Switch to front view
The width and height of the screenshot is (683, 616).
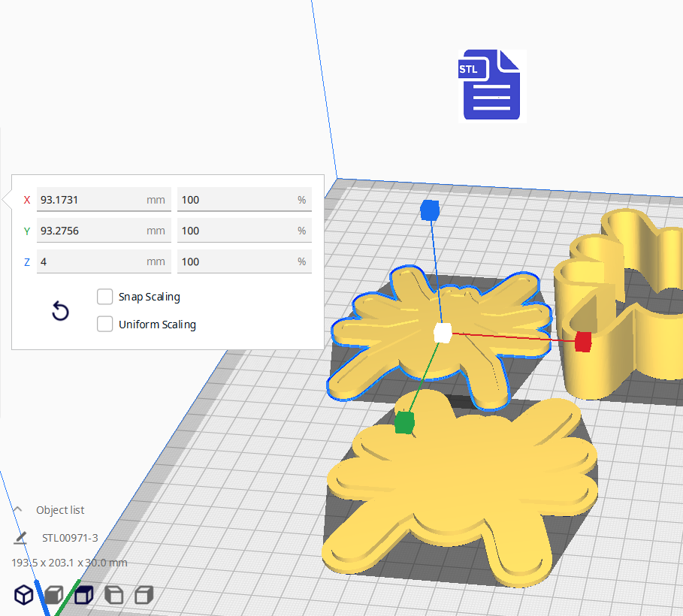click(x=53, y=594)
